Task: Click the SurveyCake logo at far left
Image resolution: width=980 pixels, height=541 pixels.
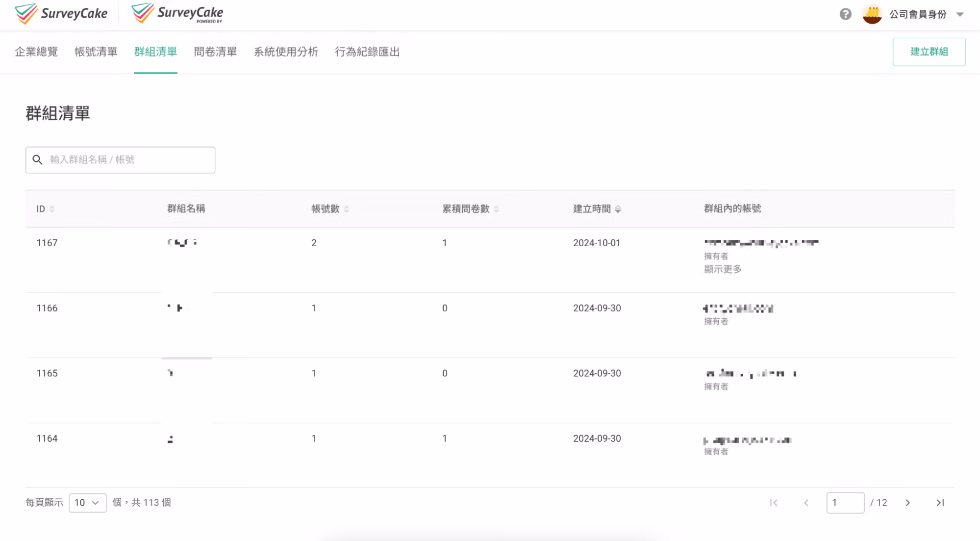Action: (x=61, y=13)
